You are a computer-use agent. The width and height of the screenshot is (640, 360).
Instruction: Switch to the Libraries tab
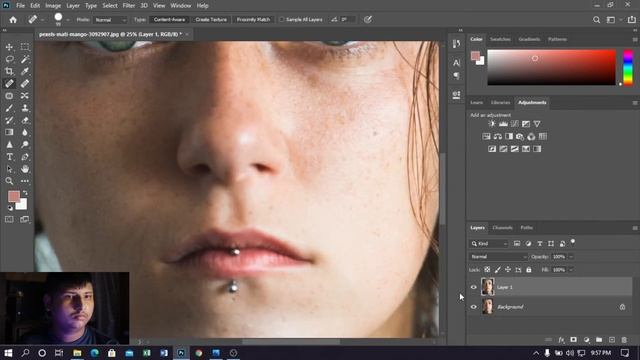click(x=500, y=102)
